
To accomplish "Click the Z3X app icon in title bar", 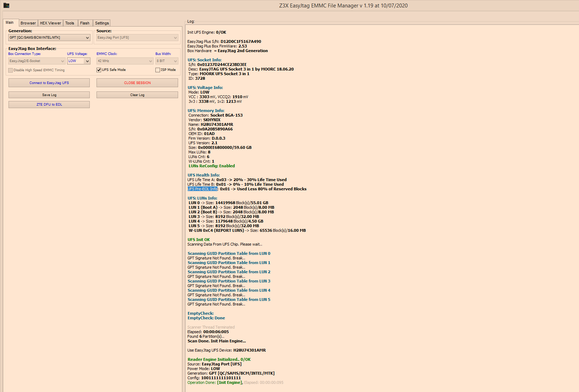I will click(x=6, y=5).
